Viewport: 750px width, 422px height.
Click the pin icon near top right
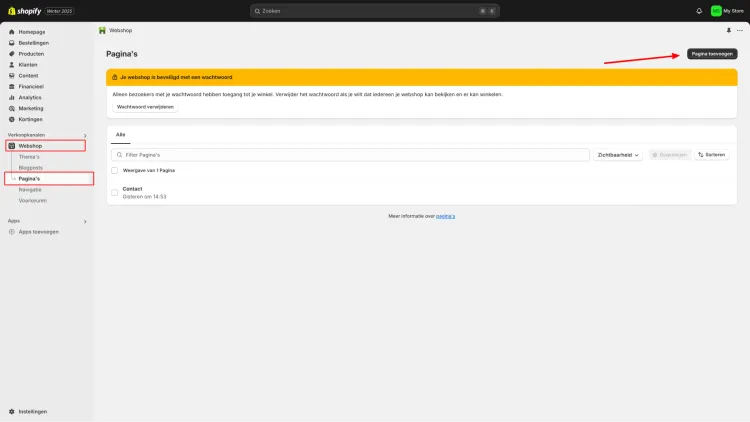click(728, 30)
